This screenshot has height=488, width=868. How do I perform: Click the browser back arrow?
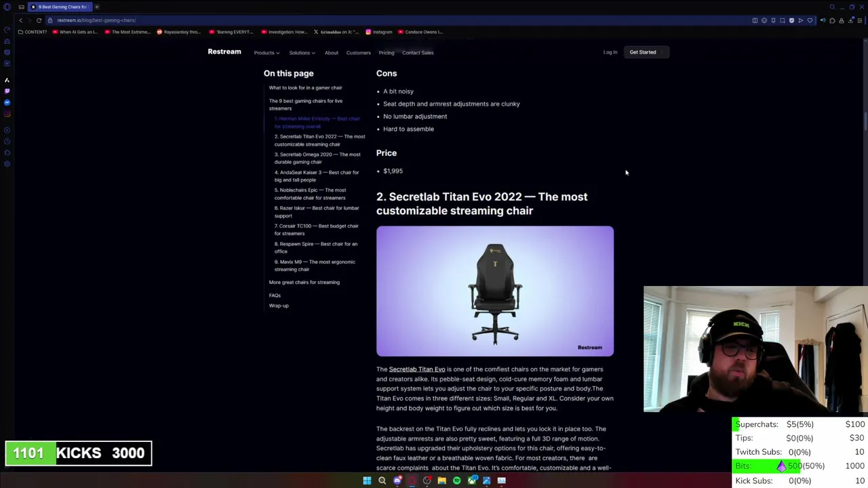(20, 20)
